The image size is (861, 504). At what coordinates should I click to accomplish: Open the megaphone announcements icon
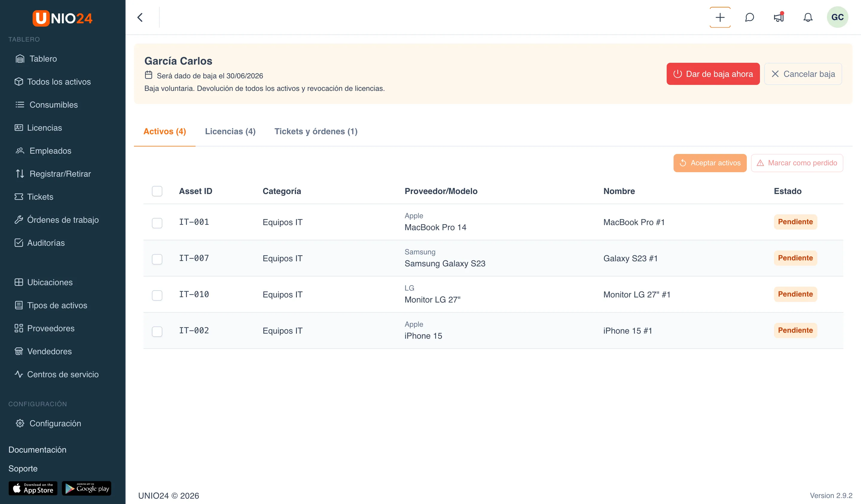(779, 17)
